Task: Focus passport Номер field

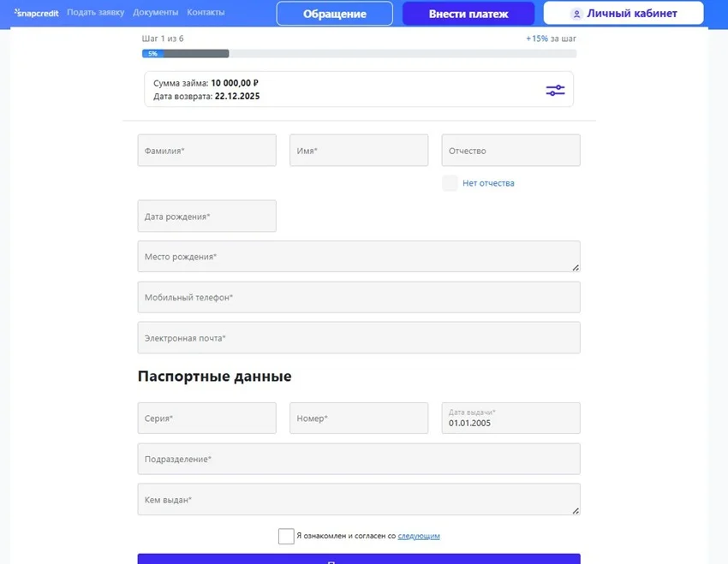Action: pos(359,419)
